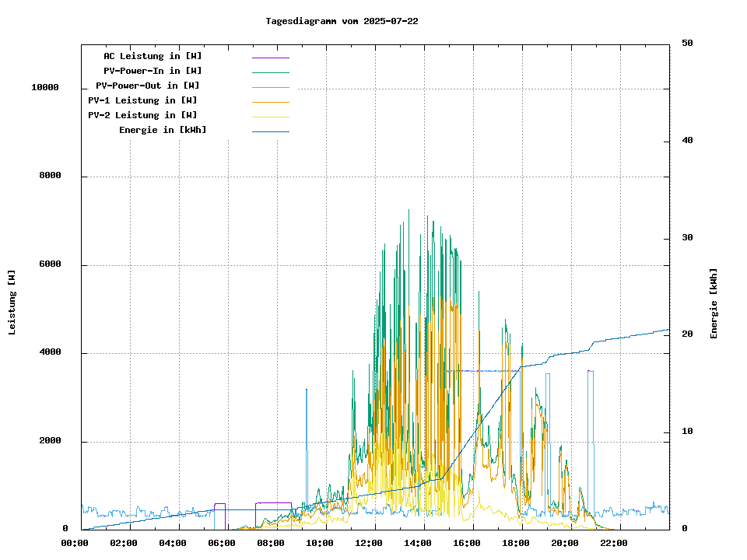The image size is (747, 560).
Task: Click the light blue PV-Power-Out line sample
Action: (x=270, y=87)
